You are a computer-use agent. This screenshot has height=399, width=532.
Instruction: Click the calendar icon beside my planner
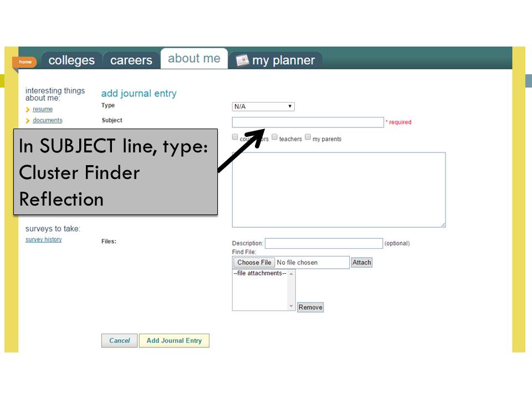click(x=242, y=61)
